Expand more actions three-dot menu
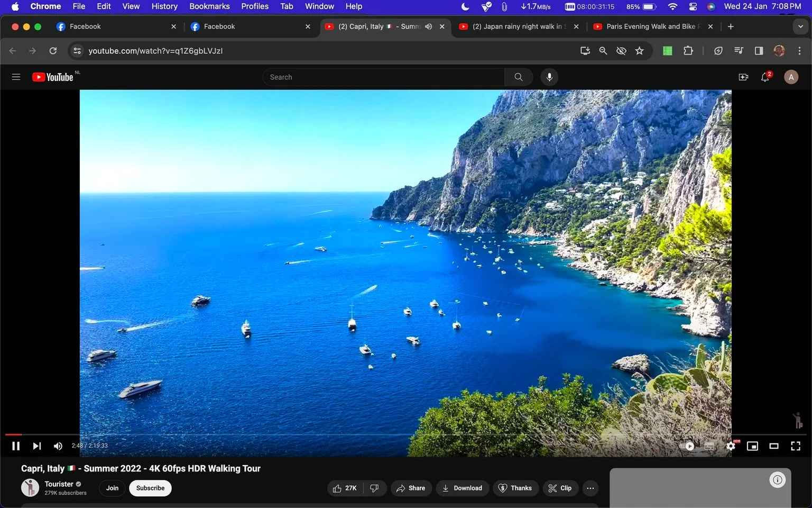This screenshot has width=812, height=508. click(x=590, y=488)
